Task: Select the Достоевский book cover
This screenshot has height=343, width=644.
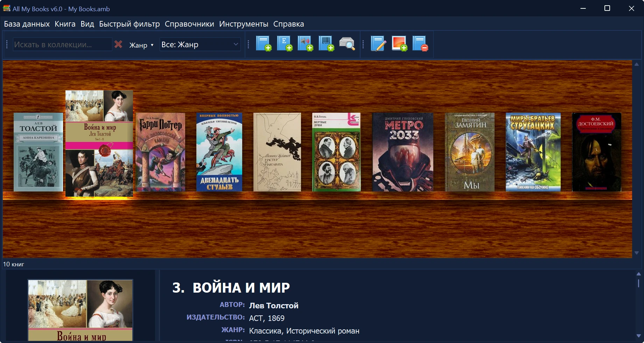Action: click(x=597, y=152)
